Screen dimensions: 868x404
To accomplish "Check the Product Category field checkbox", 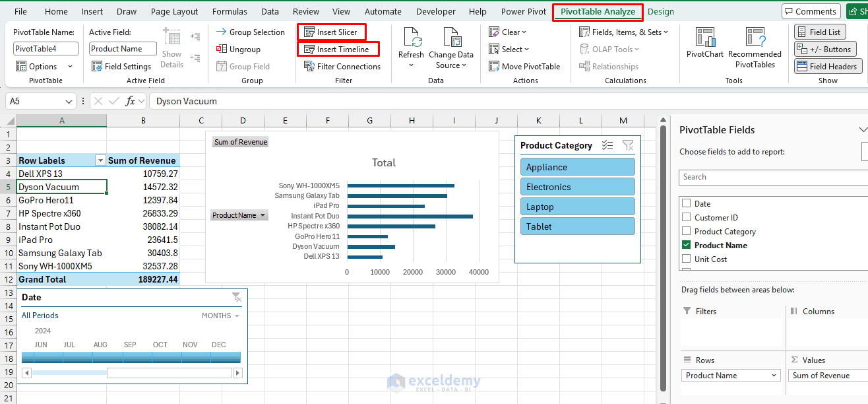I will point(687,232).
